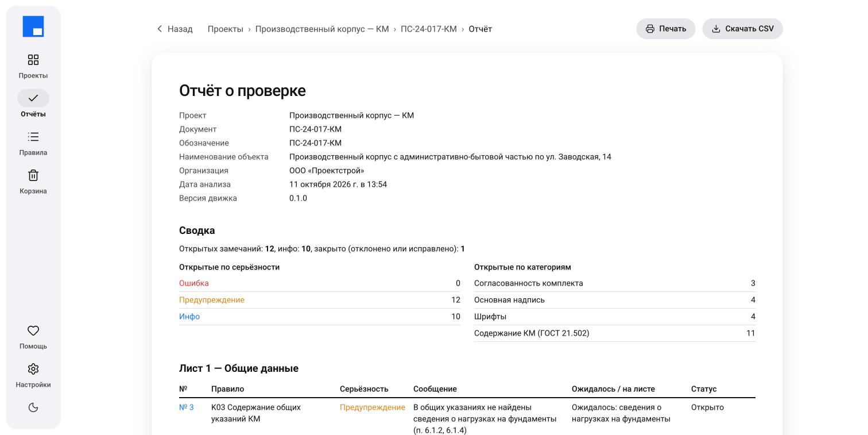Open Проекты in the sidebar

33,66
